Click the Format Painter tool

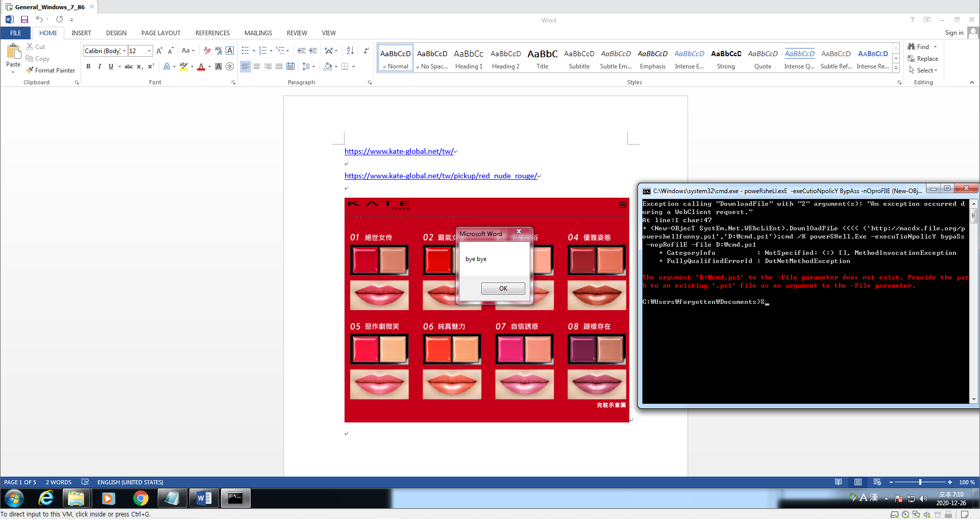51,70
